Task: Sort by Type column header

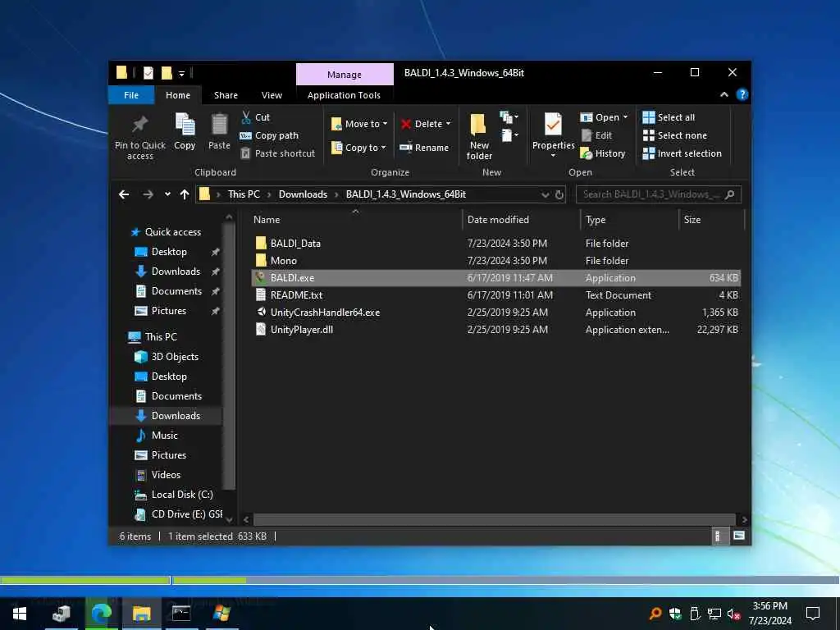Action: (x=629, y=220)
